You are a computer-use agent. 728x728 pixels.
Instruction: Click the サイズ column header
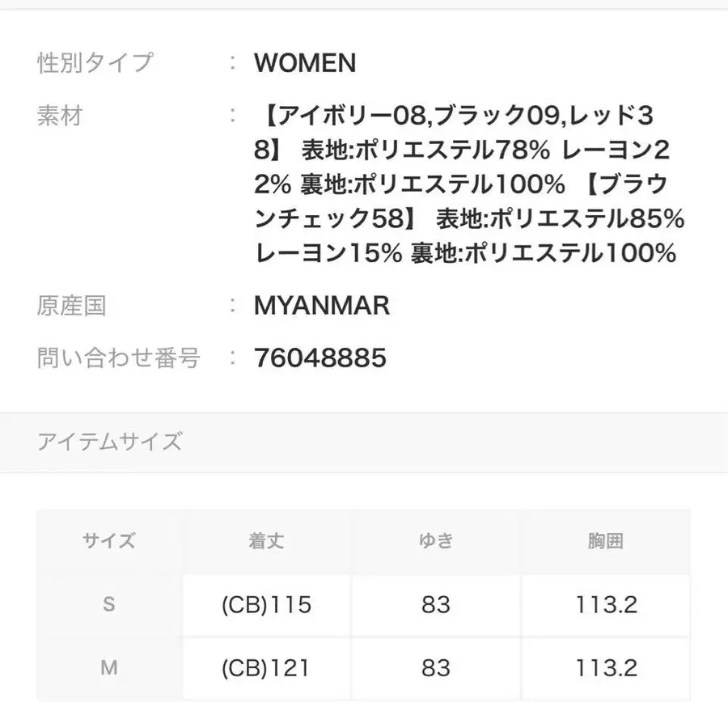coord(109,541)
